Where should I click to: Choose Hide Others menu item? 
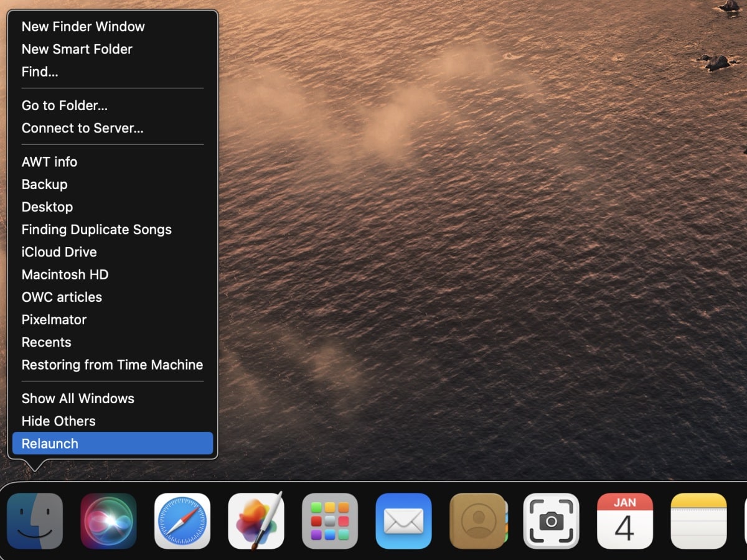click(x=59, y=421)
